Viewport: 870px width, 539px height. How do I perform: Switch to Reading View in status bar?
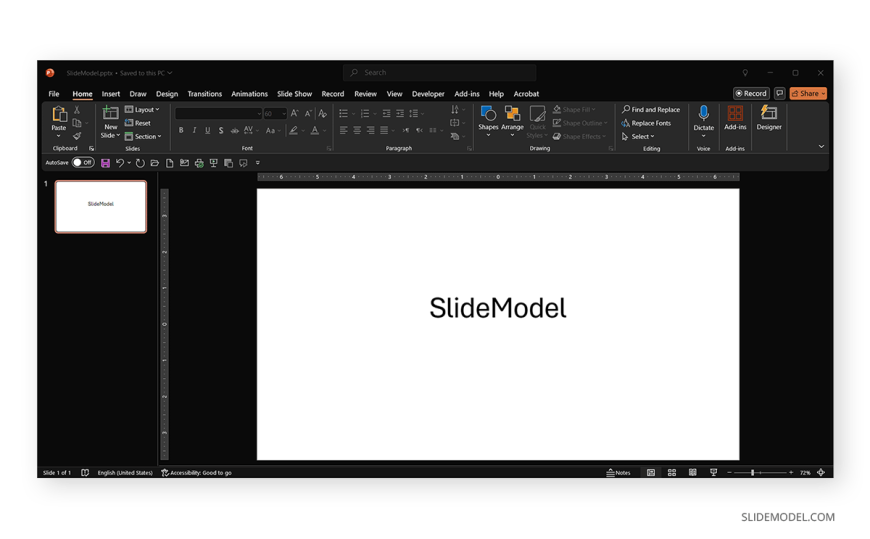(692, 473)
